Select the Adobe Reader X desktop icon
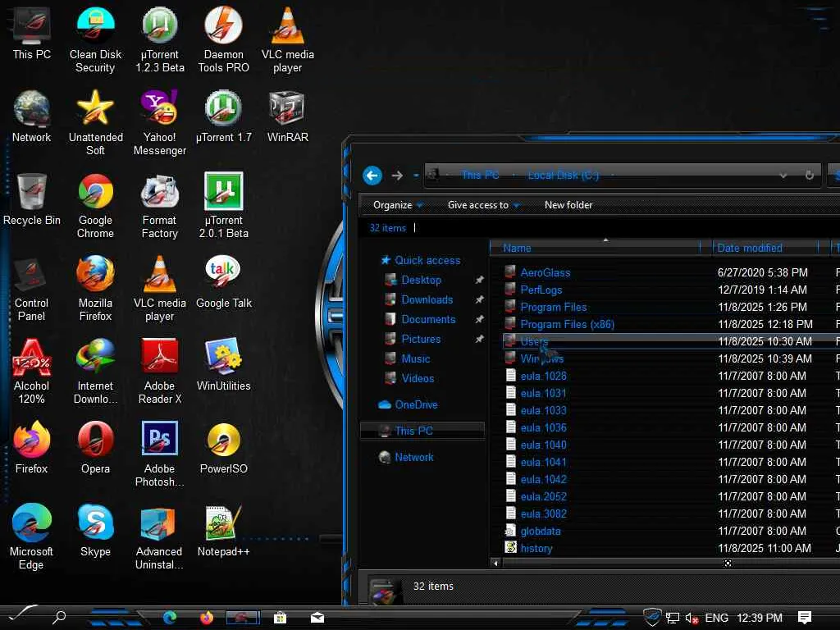Image resolution: width=840 pixels, height=630 pixels. click(160, 372)
